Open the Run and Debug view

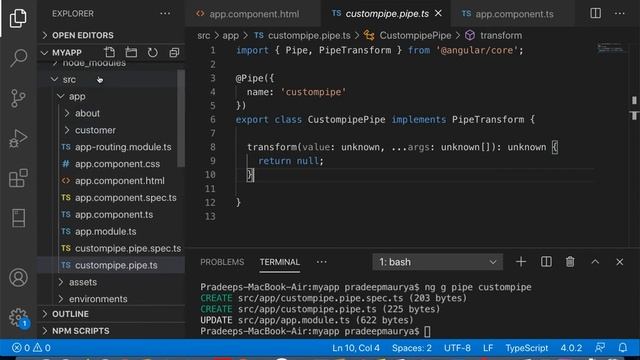pyautogui.click(x=18, y=138)
